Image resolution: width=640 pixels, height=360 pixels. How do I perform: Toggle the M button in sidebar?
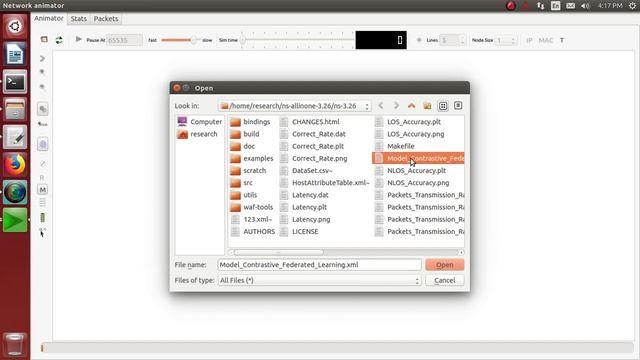[x=42, y=189]
